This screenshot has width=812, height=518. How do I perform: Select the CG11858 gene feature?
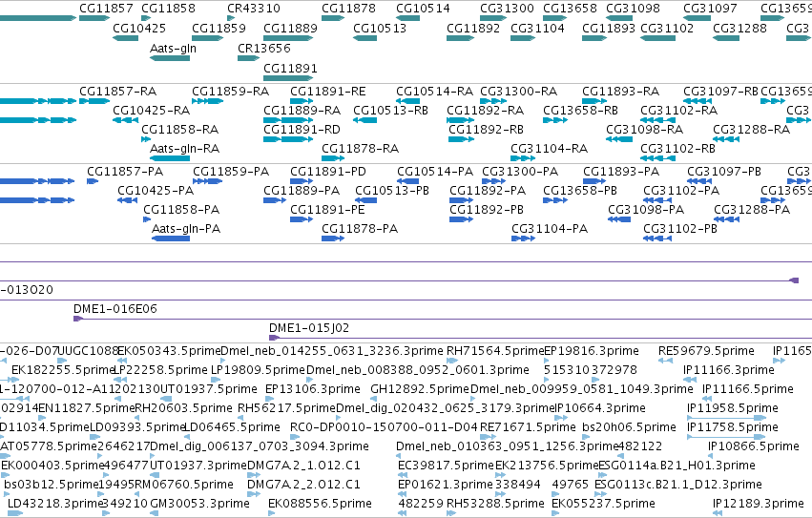click(146, 19)
